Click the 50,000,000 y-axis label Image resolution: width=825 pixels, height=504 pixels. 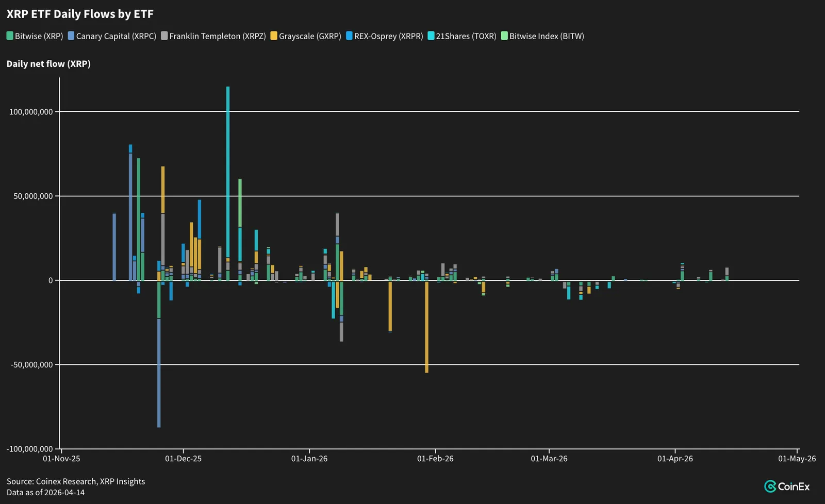coord(33,196)
